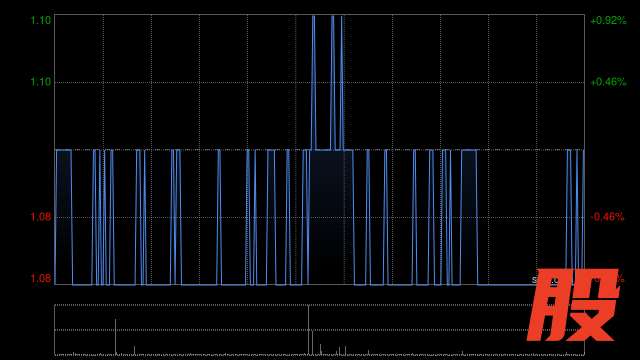Image resolution: width=640 pixels, height=360 pixels.
Task: Click the +0.92% percentage label
Action: 608,20
